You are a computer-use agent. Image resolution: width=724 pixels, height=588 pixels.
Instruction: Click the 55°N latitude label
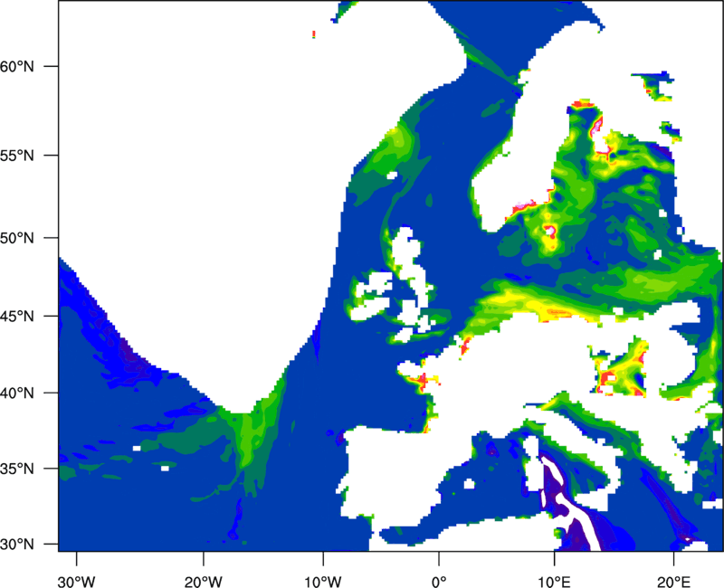click(17, 156)
